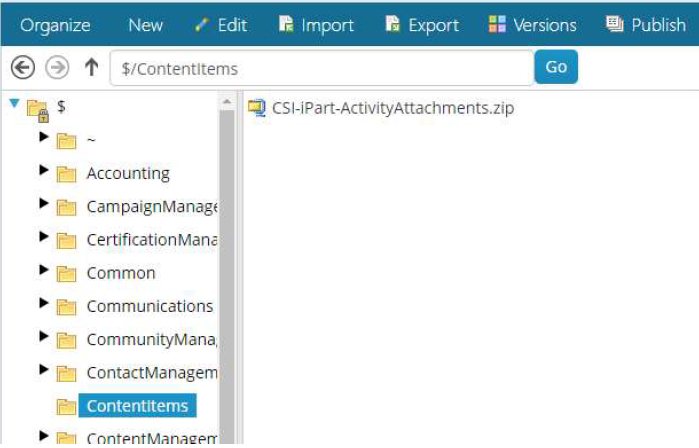Image resolution: width=699 pixels, height=448 pixels.
Task: Click the Export toolbar button
Action: point(422,25)
